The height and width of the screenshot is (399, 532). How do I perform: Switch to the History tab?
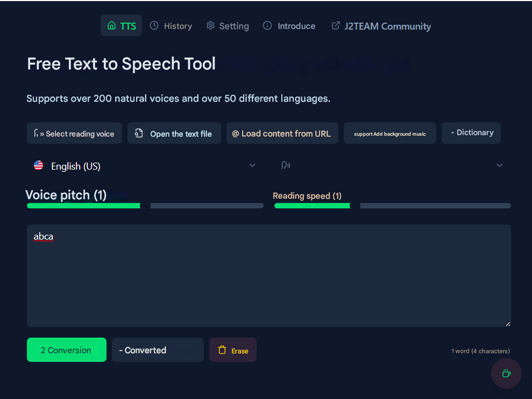pyautogui.click(x=171, y=26)
